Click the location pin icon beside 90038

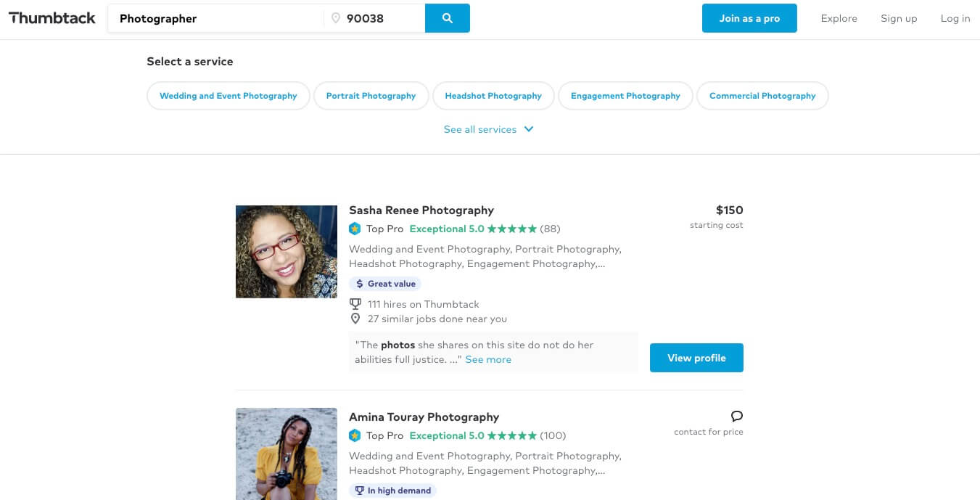point(335,18)
